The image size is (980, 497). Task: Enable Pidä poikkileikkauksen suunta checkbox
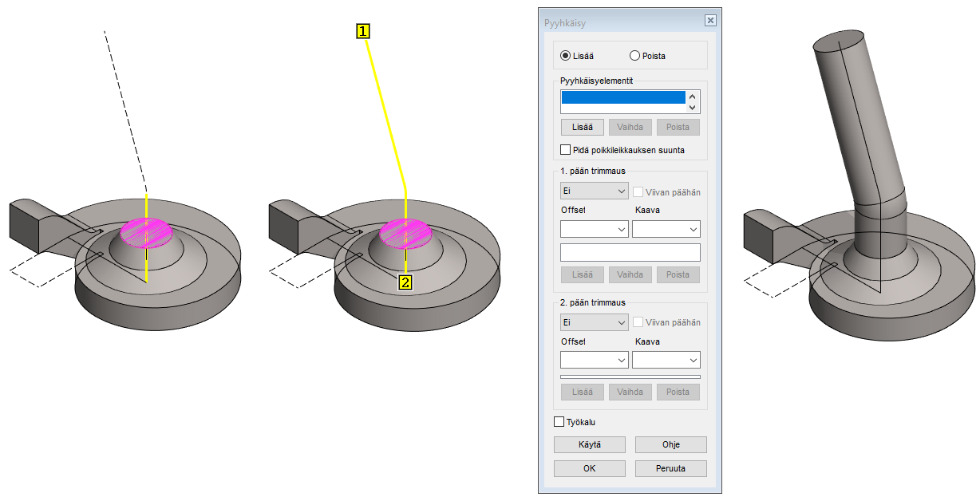click(x=566, y=150)
